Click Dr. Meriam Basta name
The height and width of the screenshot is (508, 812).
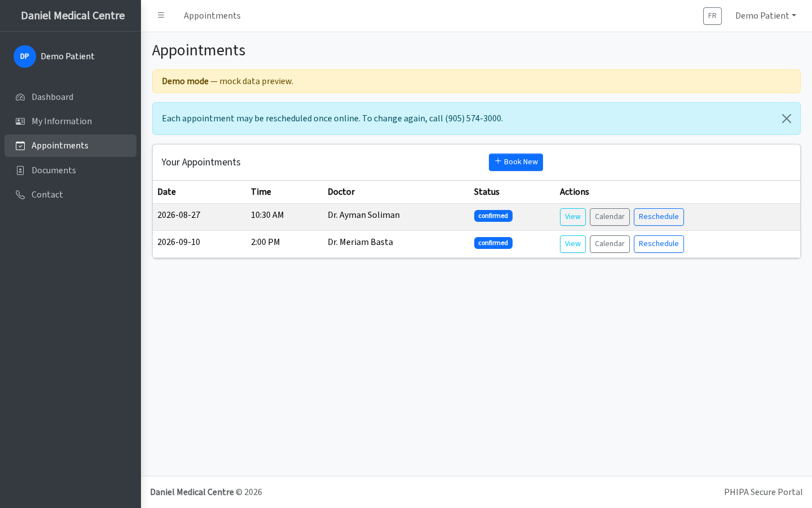tap(360, 242)
